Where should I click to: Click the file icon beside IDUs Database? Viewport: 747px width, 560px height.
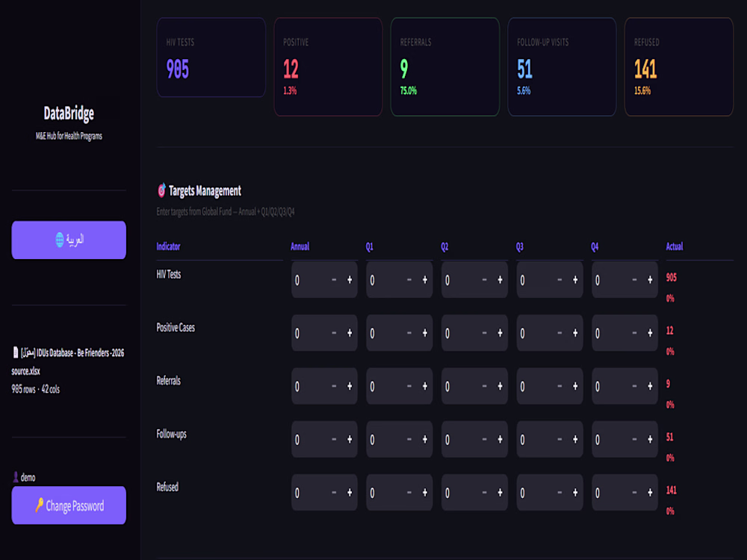[x=15, y=352]
